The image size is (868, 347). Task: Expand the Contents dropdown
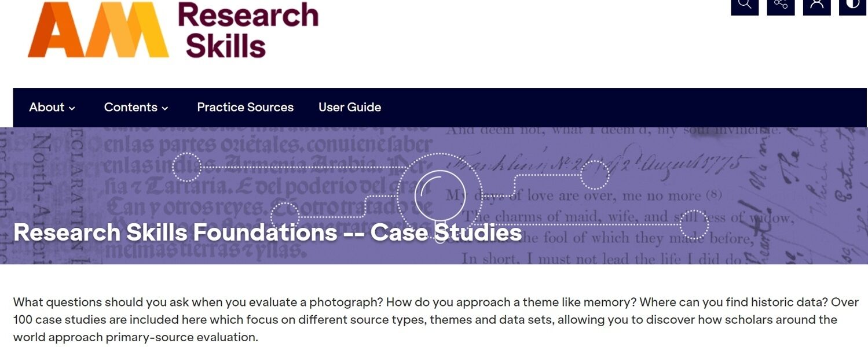[136, 107]
